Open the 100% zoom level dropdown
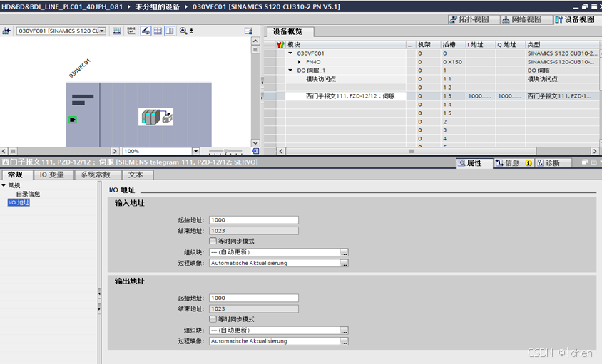The image size is (602, 364). coord(196,151)
